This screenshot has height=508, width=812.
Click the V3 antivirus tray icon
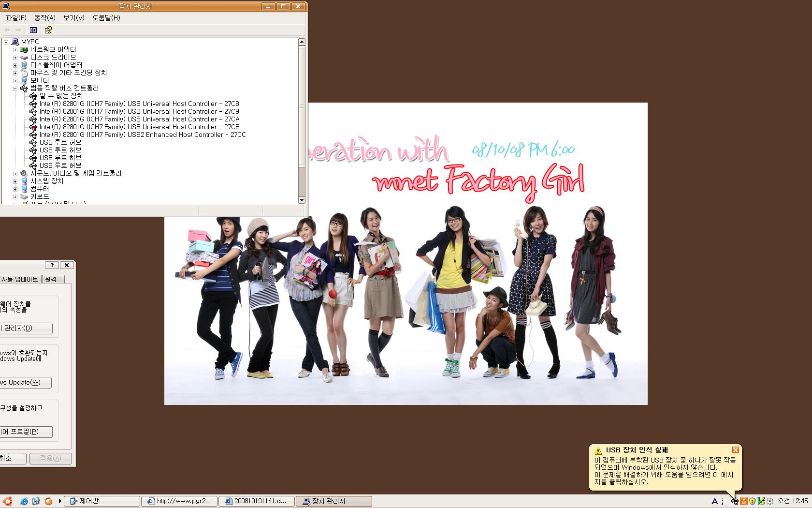(761, 501)
